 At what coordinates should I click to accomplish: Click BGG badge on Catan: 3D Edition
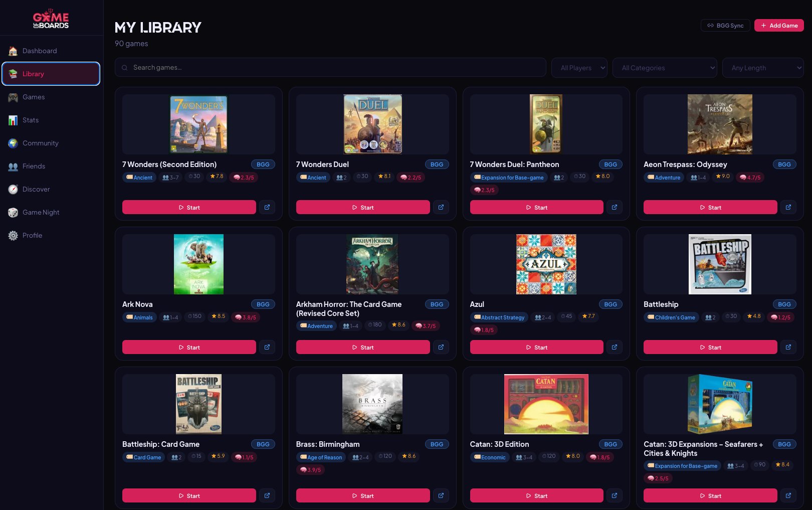point(611,444)
